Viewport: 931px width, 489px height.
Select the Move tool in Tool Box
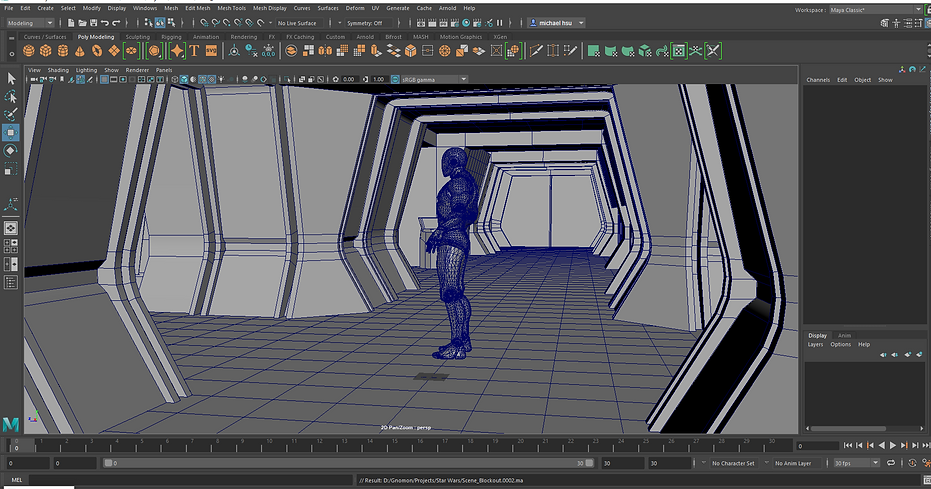[x=11, y=132]
